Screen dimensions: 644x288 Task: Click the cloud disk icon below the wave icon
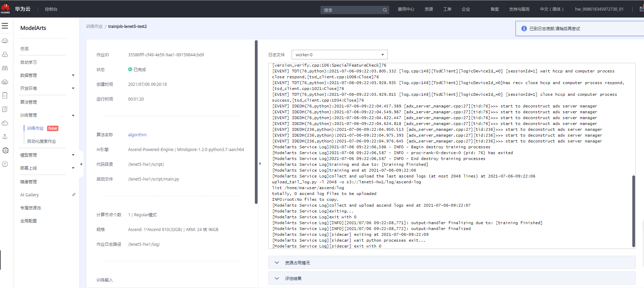(x=5, y=82)
